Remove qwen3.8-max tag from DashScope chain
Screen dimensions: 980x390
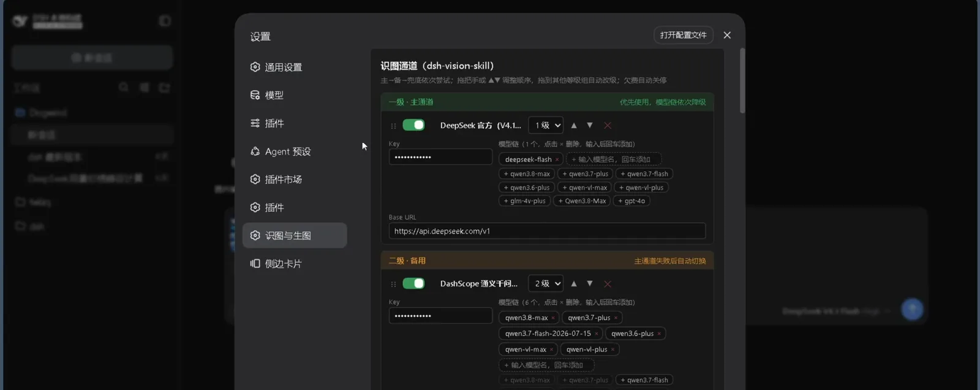553,318
